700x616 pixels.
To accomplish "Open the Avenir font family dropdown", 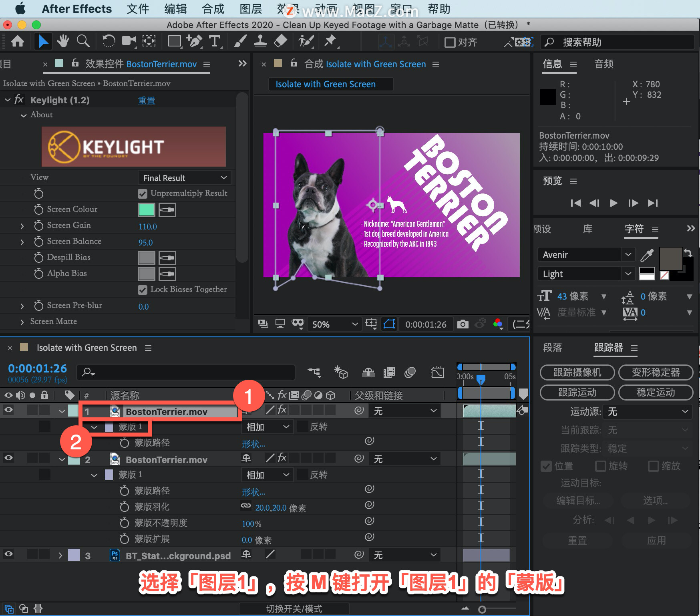I will point(586,255).
